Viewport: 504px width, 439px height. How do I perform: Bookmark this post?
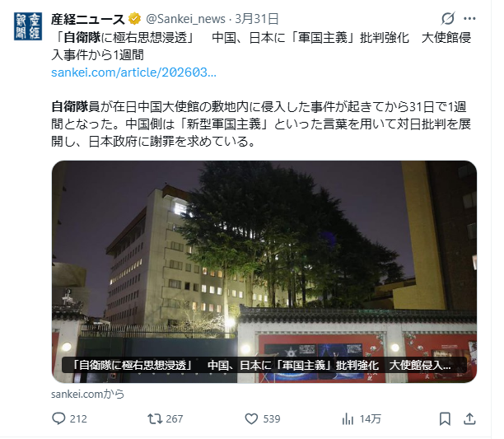click(x=445, y=418)
